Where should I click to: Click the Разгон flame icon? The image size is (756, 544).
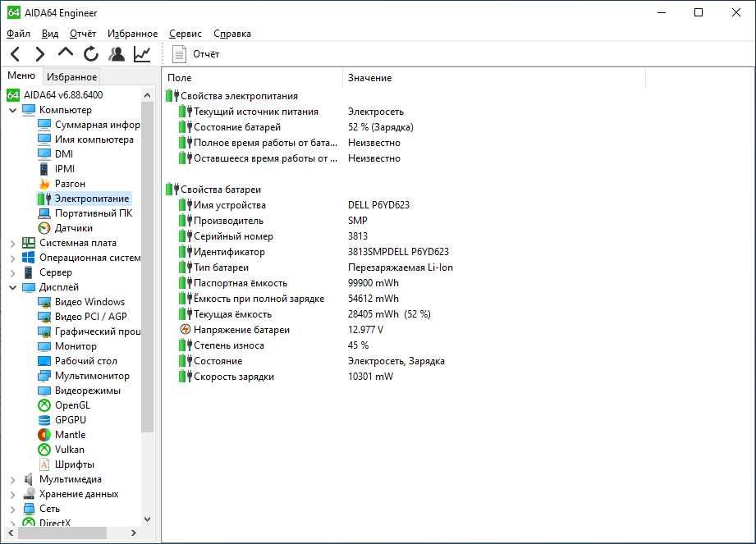tap(44, 184)
